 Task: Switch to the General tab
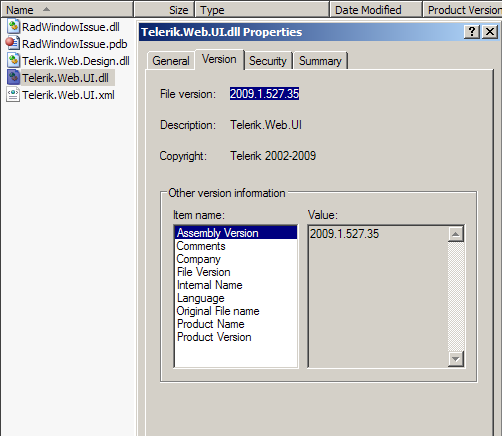[171, 61]
